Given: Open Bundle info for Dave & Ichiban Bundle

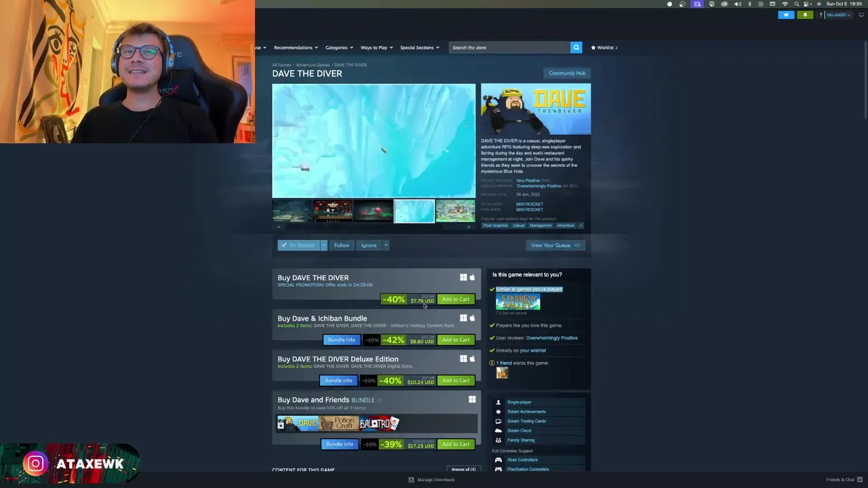Looking at the screenshot, I should [341, 340].
